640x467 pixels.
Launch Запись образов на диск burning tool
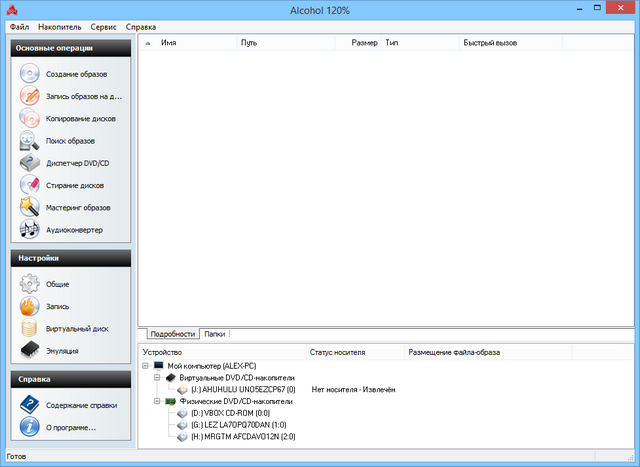[x=83, y=96]
